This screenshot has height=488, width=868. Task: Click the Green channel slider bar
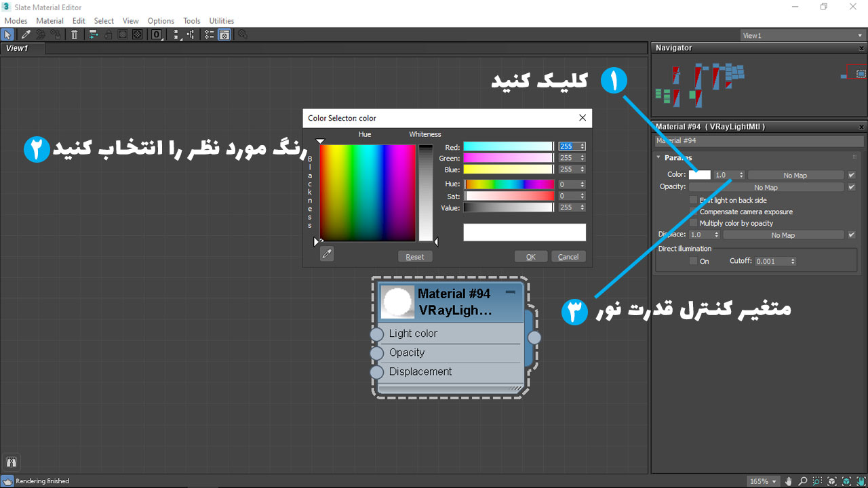509,158
